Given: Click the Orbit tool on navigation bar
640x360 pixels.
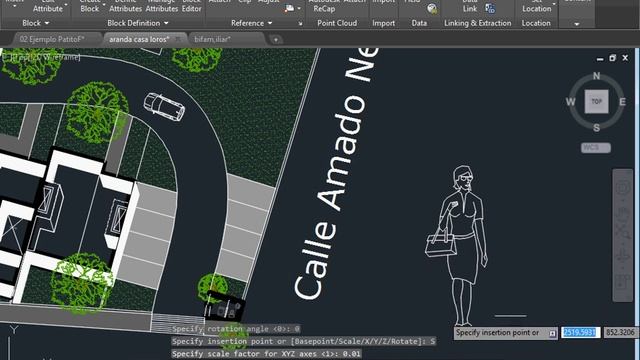Looking at the screenshot, I should pyautogui.click(x=623, y=256).
